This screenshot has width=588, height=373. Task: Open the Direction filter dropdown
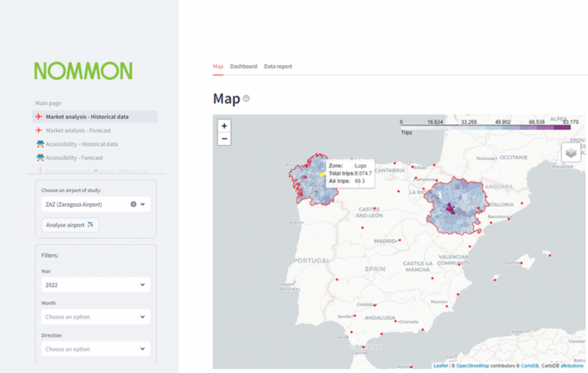pos(96,349)
